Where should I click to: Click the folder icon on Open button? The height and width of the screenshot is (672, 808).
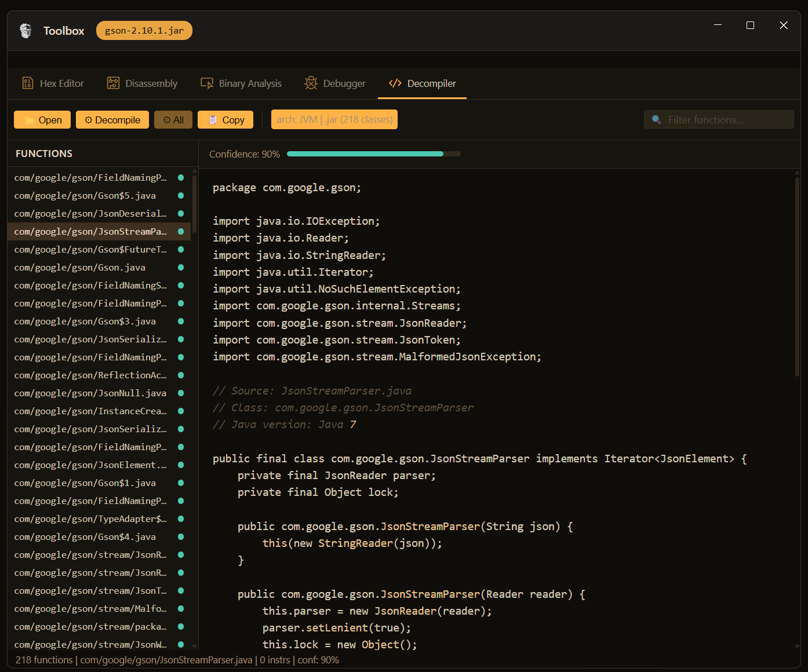pos(29,120)
